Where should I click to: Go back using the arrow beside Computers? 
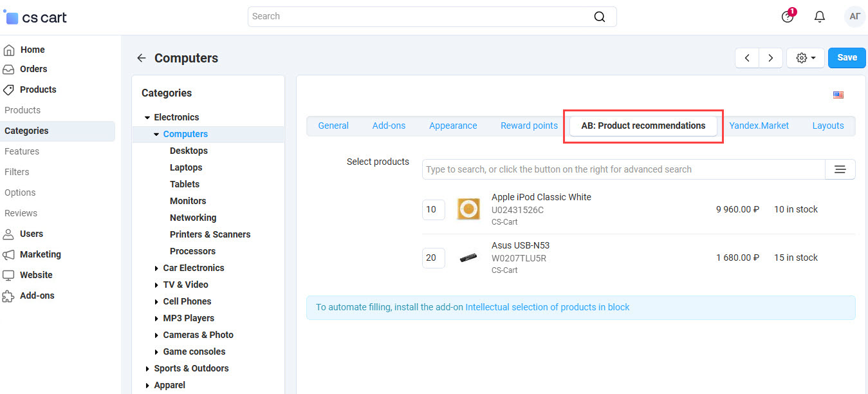click(x=142, y=58)
